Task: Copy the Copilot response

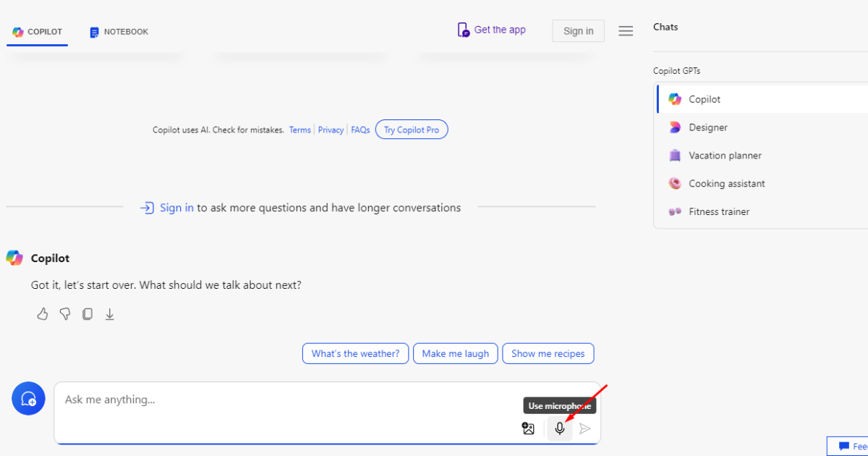Action: coord(88,314)
